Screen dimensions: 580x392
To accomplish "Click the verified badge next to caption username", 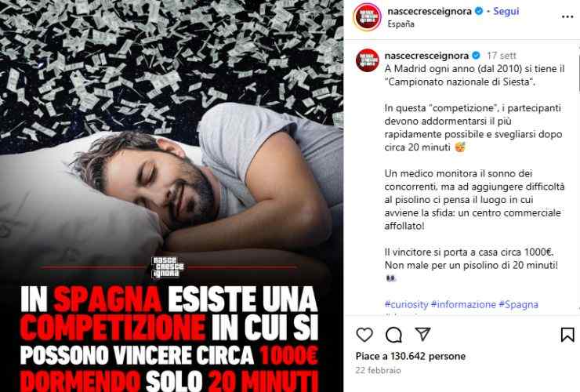I will click(476, 56).
